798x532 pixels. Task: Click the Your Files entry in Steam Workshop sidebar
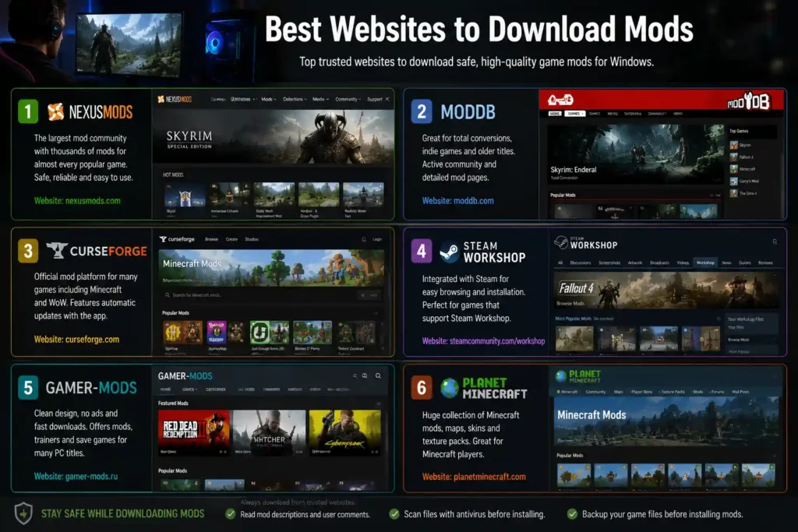tap(736, 327)
